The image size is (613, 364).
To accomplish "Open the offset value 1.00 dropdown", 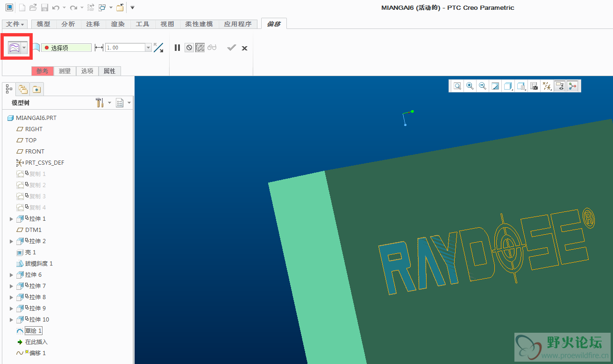I will [x=149, y=48].
